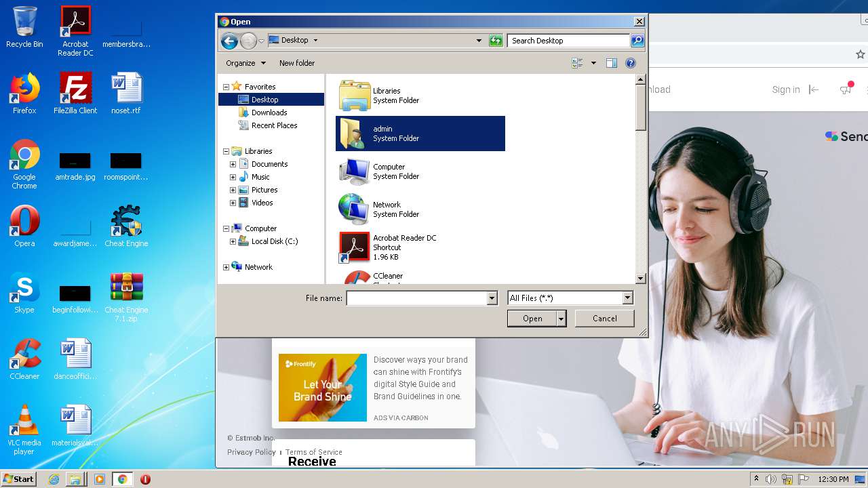Click the Change your view icon
868x488 pixels.
pos(577,63)
